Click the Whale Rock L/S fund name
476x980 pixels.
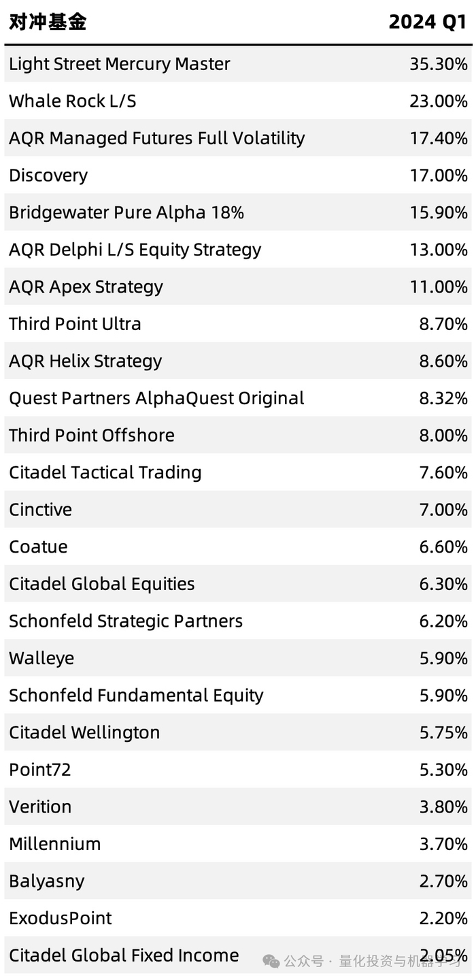tap(73, 101)
